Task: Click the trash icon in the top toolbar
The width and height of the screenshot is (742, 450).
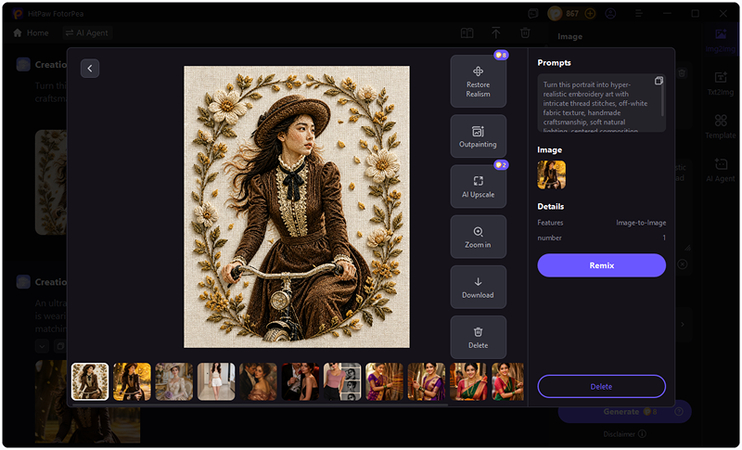Action: click(x=525, y=33)
